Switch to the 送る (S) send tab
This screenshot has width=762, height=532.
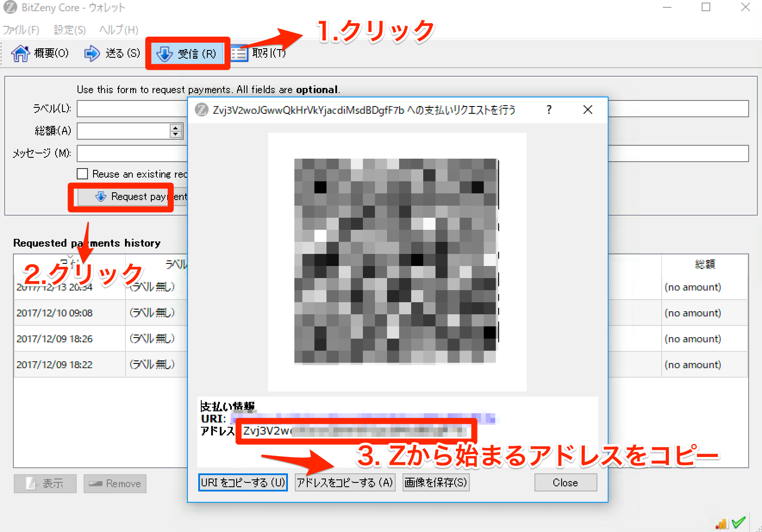tap(112, 53)
